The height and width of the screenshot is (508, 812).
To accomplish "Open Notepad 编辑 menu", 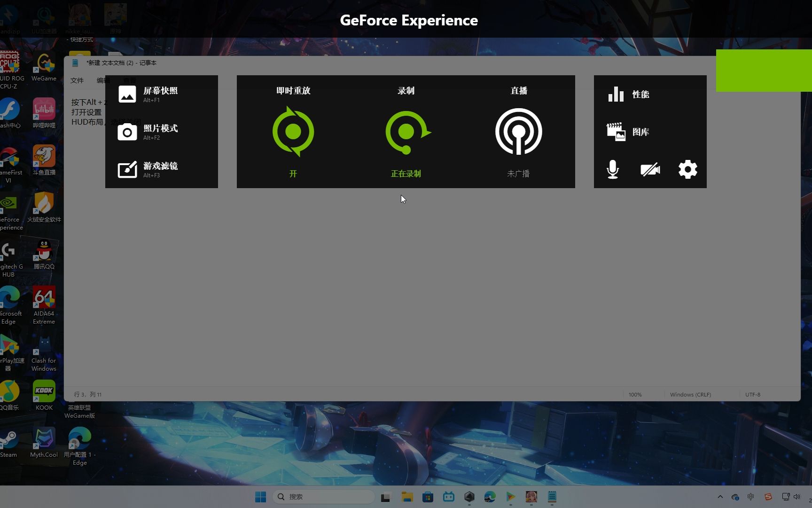I will tap(103, 80).
